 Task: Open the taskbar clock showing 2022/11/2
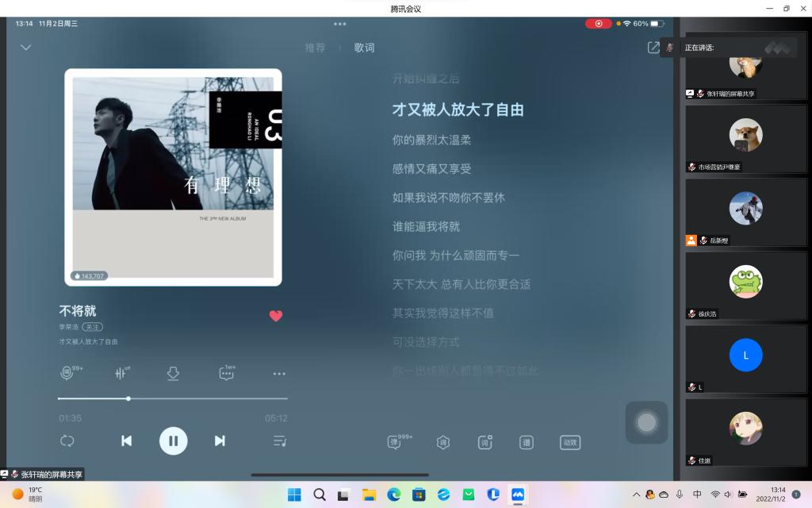click(x=771, y=495)
